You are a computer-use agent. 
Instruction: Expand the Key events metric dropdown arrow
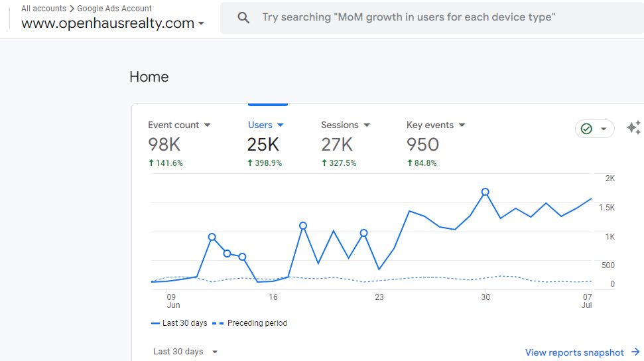click(x=462, y=125)
